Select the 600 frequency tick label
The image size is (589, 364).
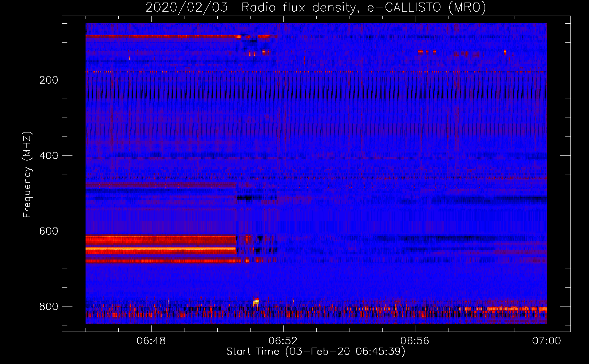tap(49, 232)
